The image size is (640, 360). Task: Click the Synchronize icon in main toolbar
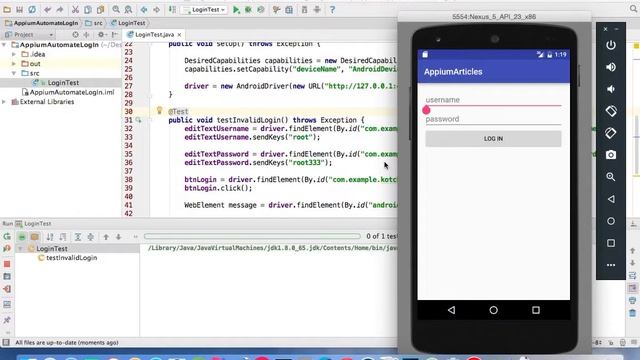(x=32, y=9)
